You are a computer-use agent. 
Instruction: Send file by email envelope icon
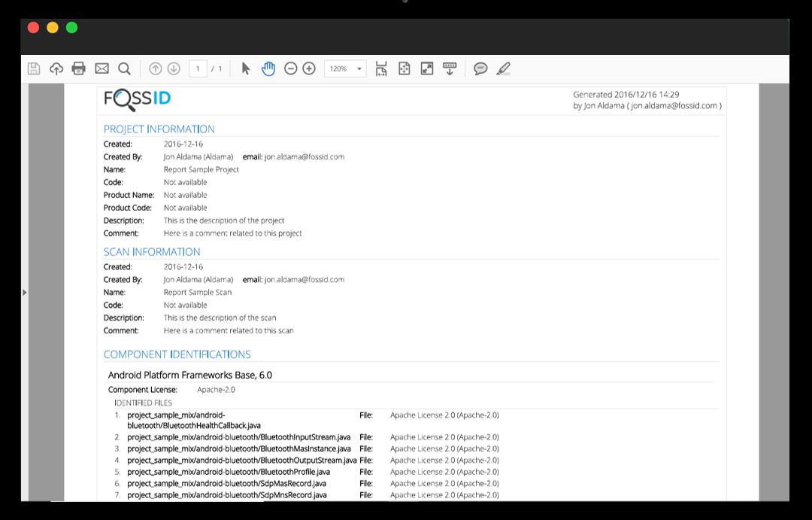(x=101, y=68)
